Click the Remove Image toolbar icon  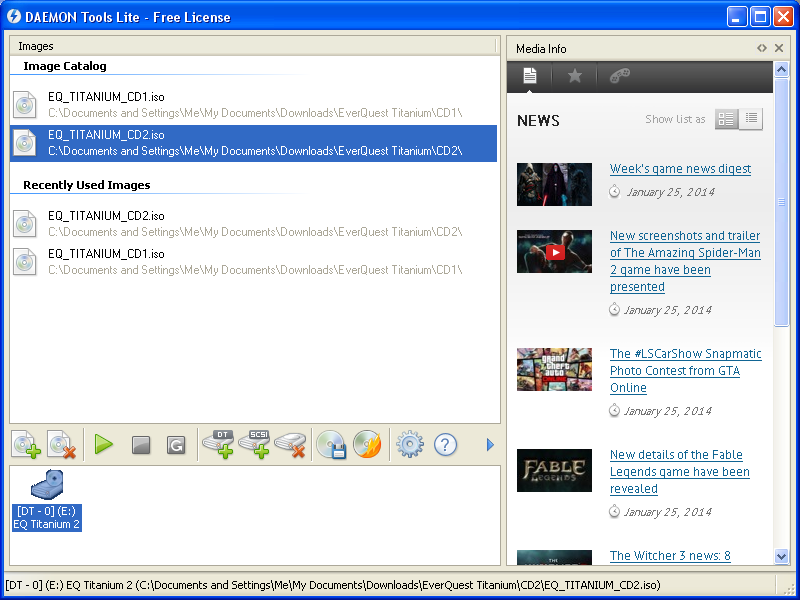pos(60,445)
